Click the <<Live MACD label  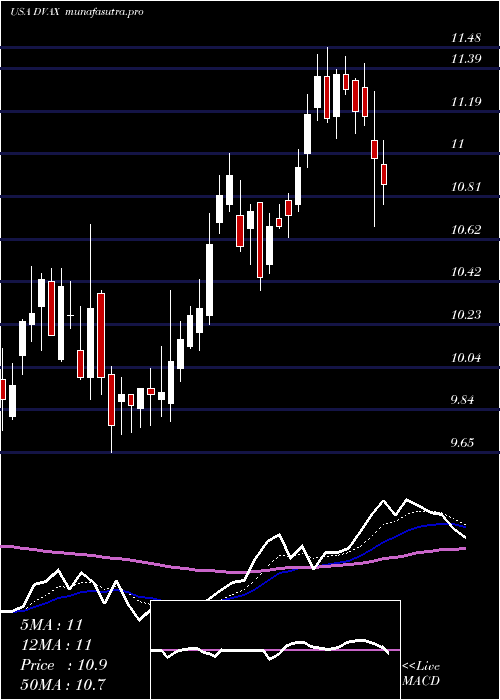421,674
